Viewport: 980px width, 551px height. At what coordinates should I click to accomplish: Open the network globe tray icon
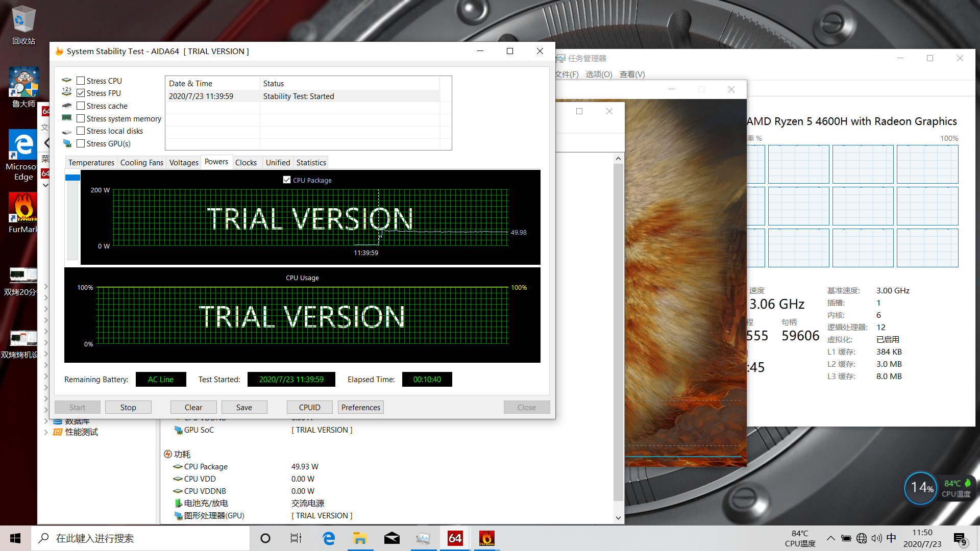pyautogui.click(x=862, y=538)
